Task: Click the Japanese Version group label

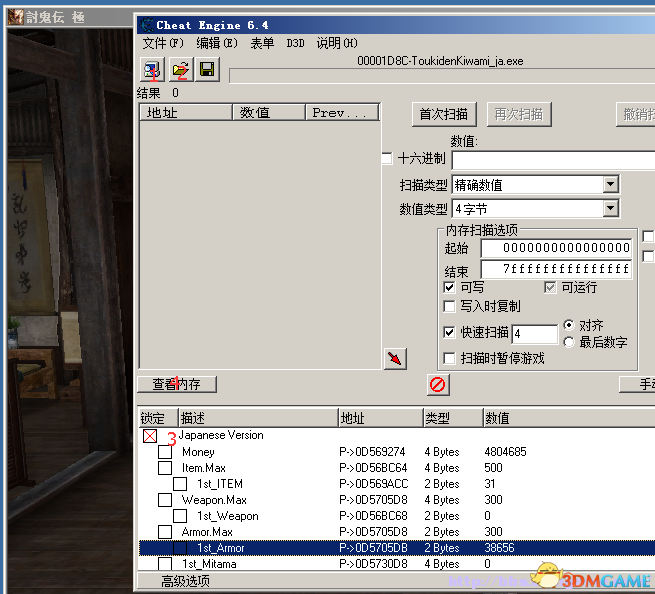Action: (x=221, y=435)
